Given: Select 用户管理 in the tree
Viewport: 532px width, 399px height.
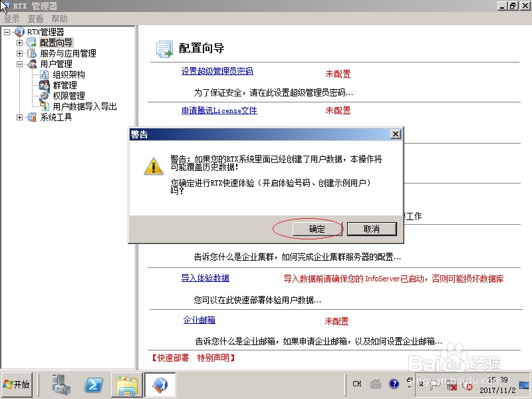Looking at the screenshot, I should (x=57, y=64).
